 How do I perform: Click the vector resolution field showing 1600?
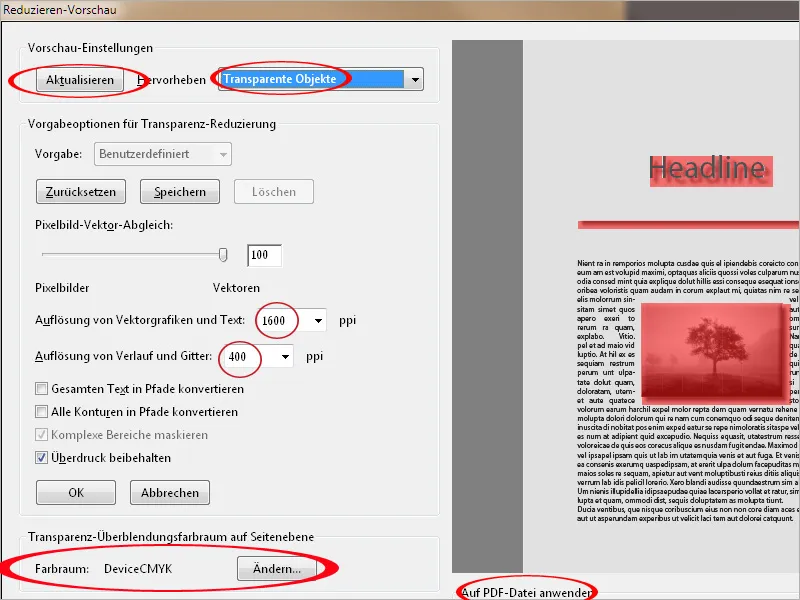tap(283, 320)
